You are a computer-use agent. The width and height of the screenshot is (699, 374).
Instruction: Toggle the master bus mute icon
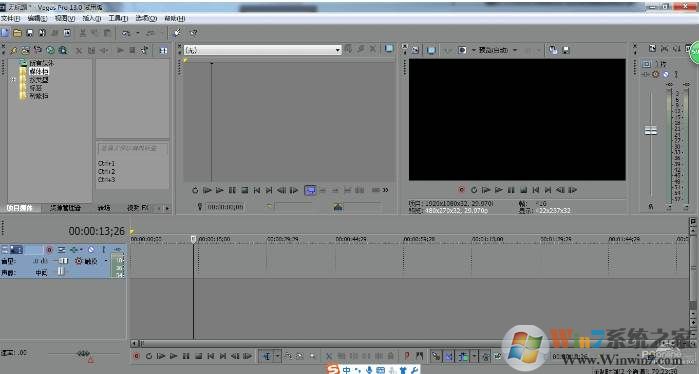click(x=666, y=74)
